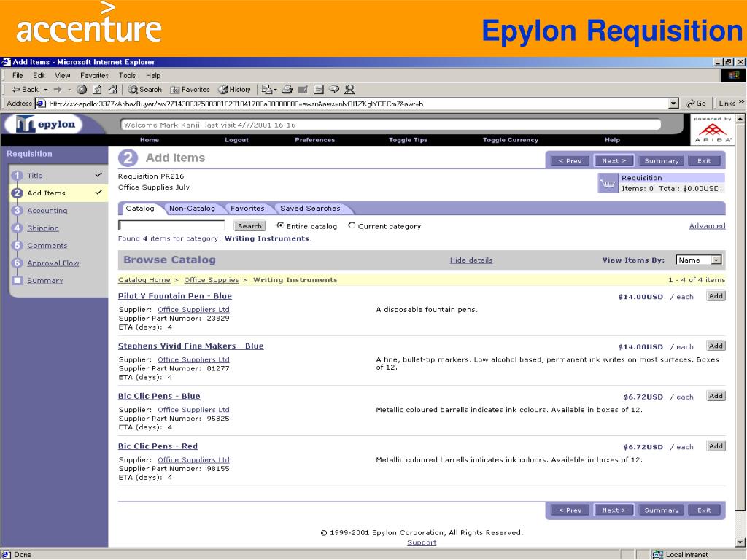747x560 pixels.
Task: Open the Tools menu
Action: tap(127, 75)
